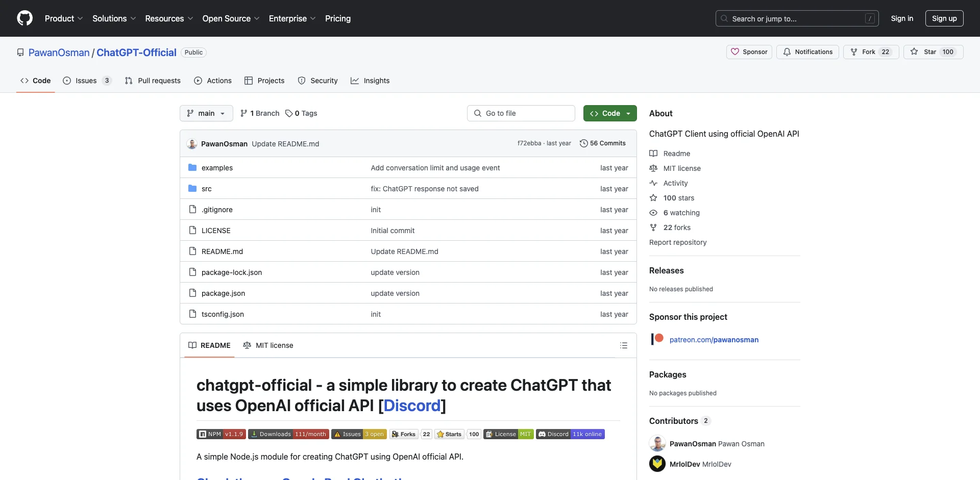The image size is (980, 480).
Task: Open patreon.com/pawanosman sponsor link
Action: (714, 340)
